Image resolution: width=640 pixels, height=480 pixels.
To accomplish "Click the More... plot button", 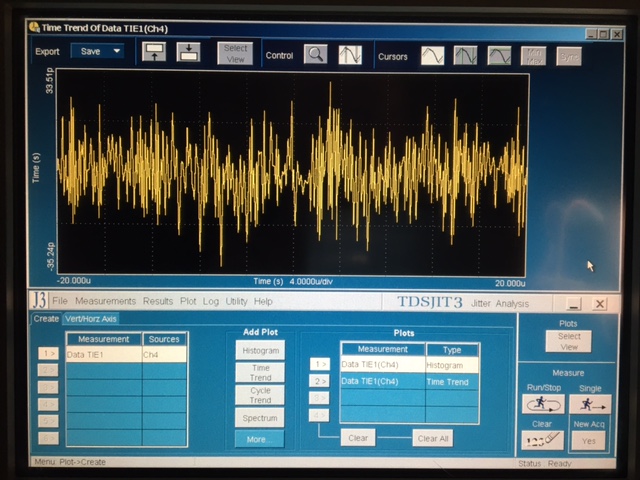I will tap(259, 439).
